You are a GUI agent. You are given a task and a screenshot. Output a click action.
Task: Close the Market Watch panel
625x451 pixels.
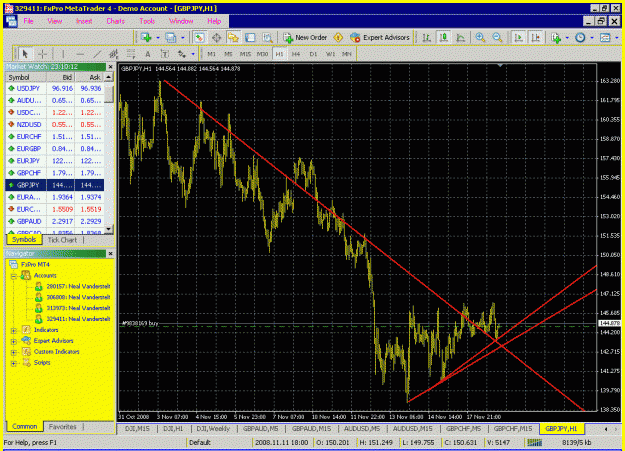[110, 67]
